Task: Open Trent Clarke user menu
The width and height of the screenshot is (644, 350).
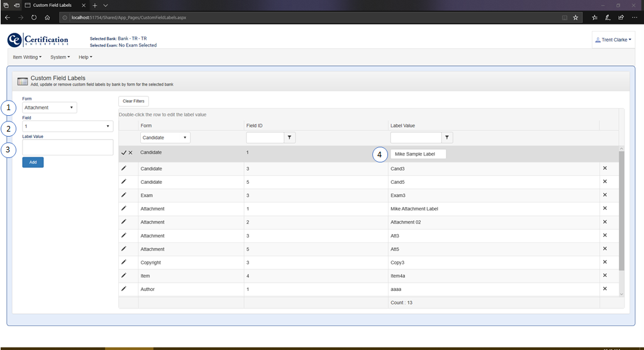Action: point(613,40)
